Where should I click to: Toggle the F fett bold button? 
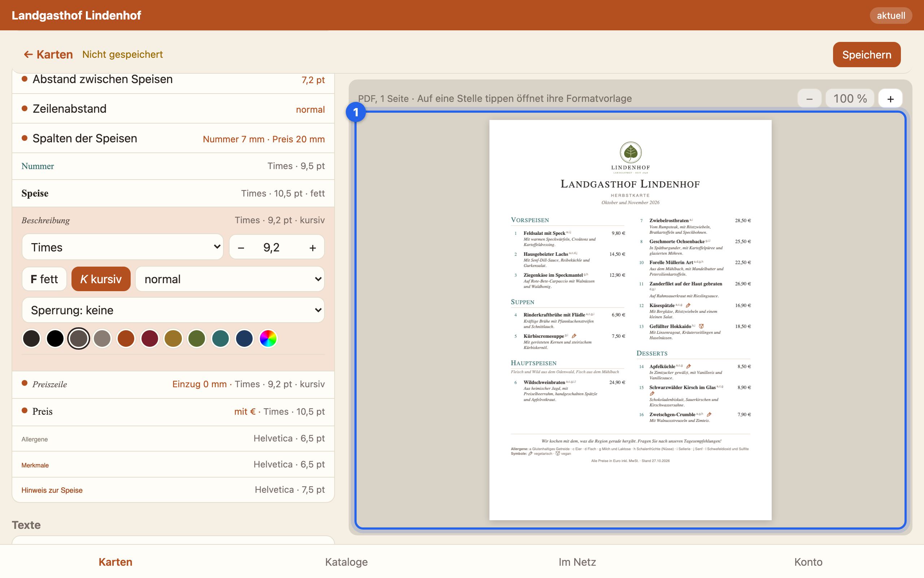[44, 279]
